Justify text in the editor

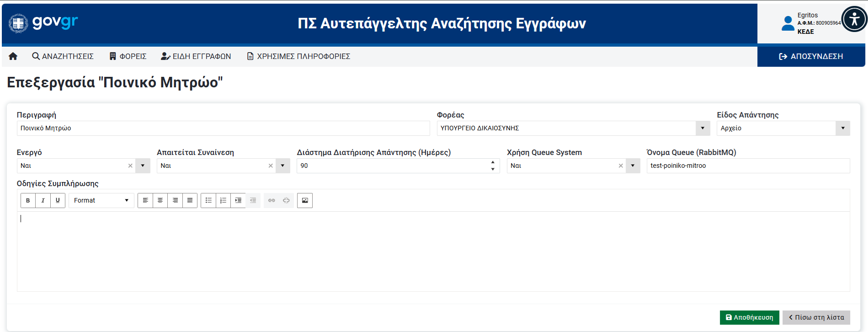tap(190, 200)
